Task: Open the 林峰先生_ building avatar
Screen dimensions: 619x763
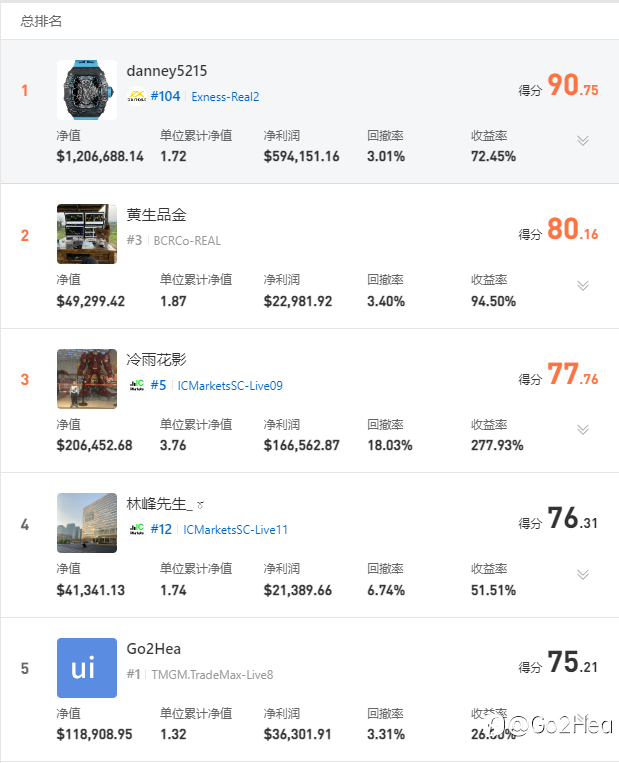Action: coord(87,523)
